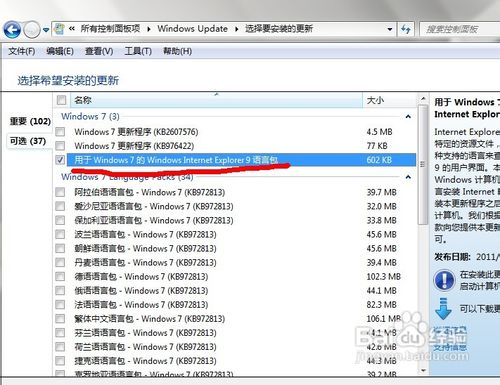Check the 保加利亚语语言包 checkbox
Viewport: 500px width, 385px height.
click(60, 220)
